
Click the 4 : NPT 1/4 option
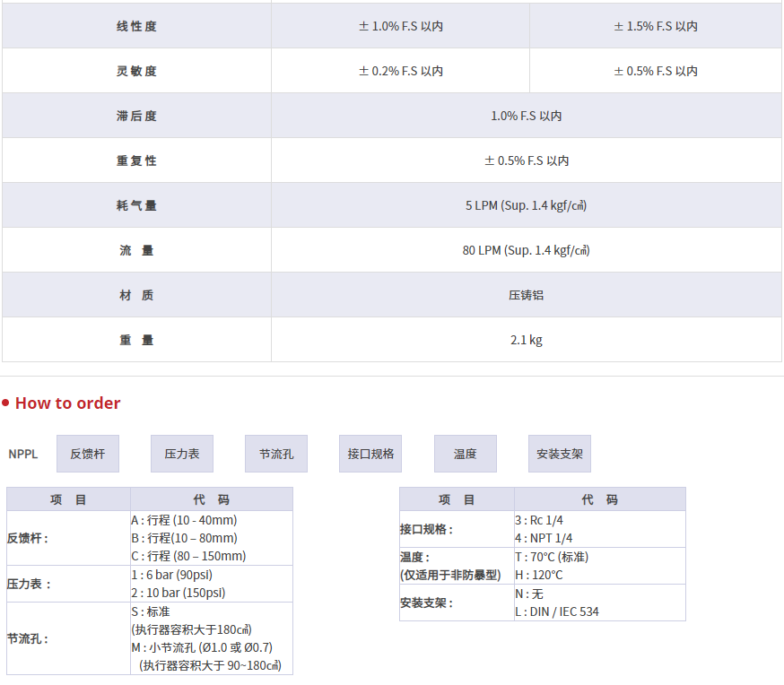point(544,538)
